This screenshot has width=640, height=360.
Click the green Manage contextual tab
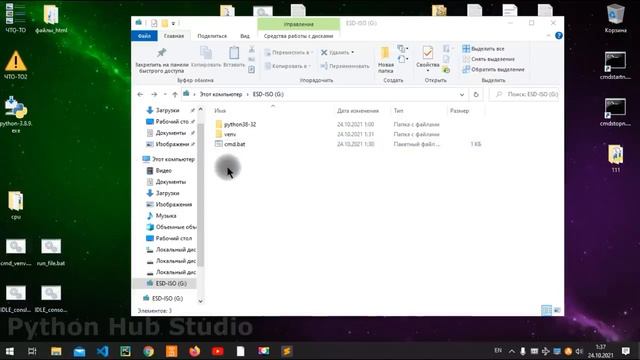click(298, 24)
